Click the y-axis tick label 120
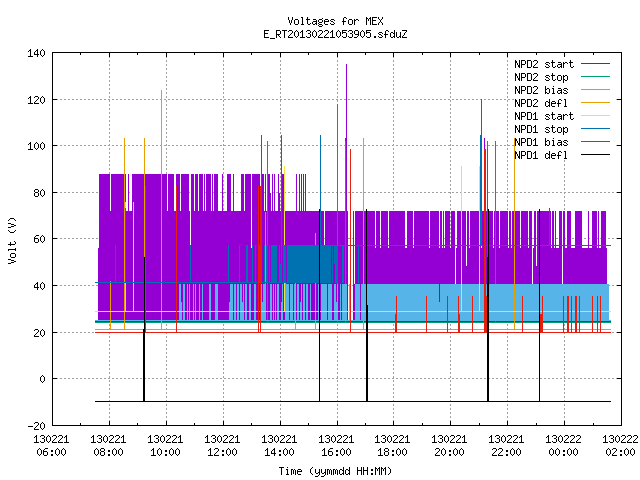Screen dimensions: 640x480 click(36, 100)
